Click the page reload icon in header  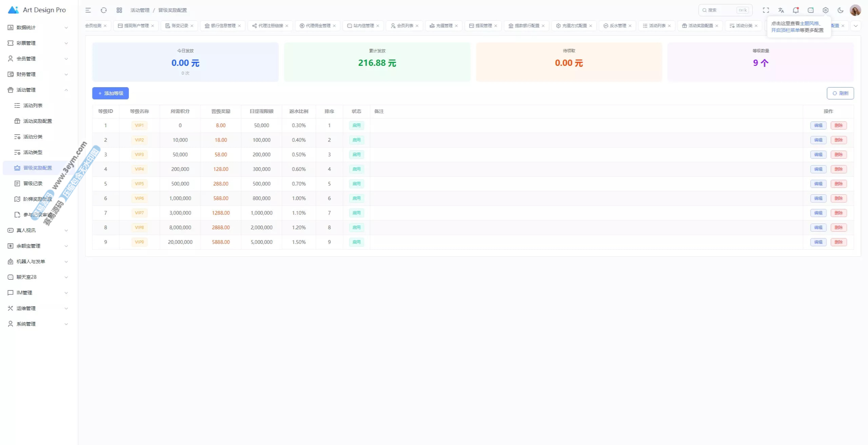[x=104, y=10]
